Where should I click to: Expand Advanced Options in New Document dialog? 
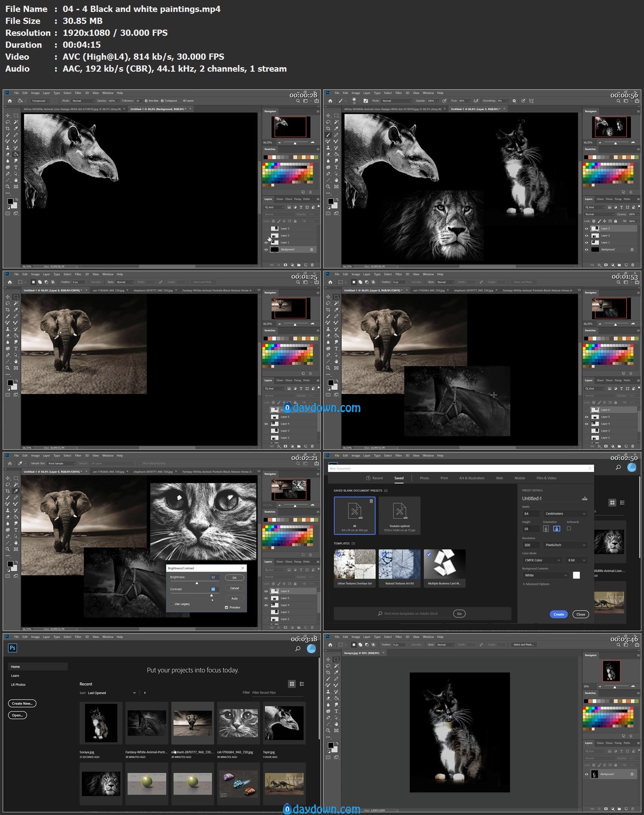tap(536, 584)
